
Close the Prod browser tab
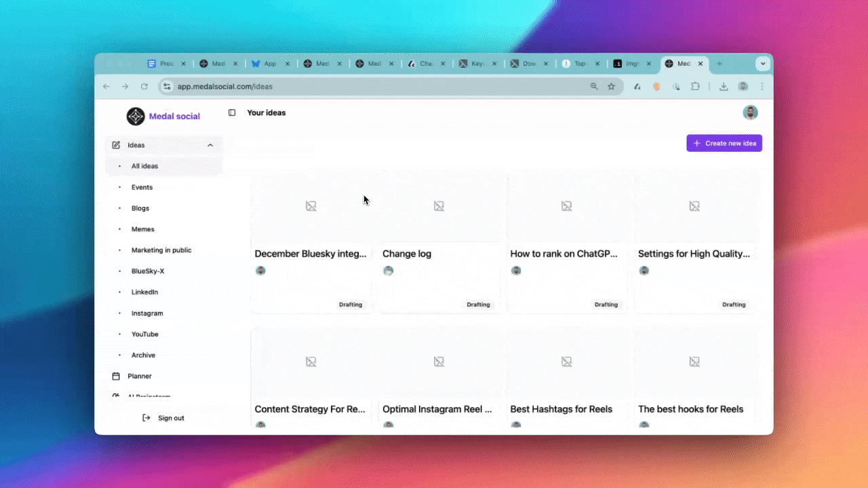(x=184, y=64)
